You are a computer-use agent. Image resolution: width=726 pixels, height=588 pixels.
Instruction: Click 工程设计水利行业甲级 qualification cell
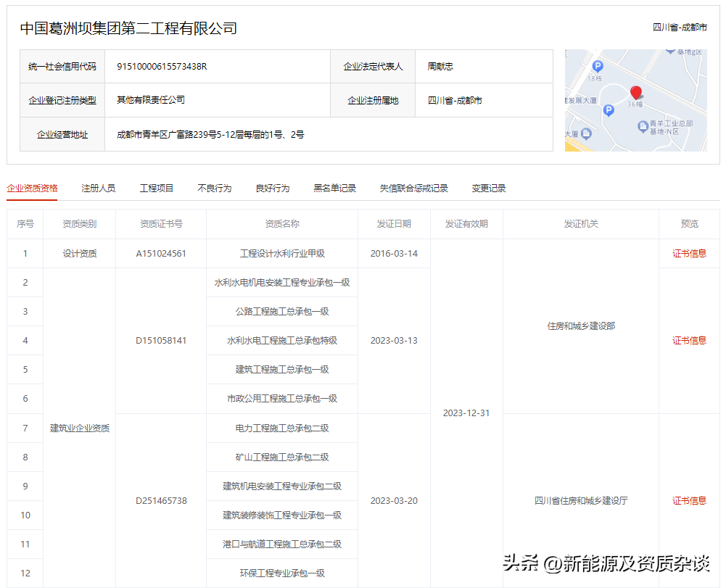tap(282, 253)
